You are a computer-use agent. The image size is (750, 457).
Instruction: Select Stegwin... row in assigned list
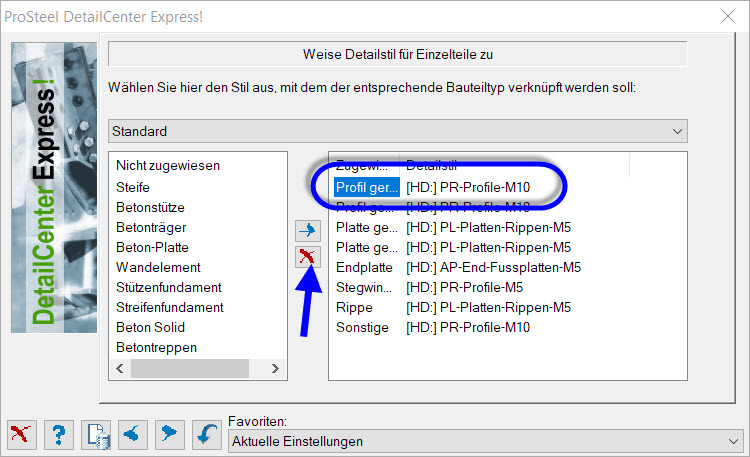click(x=364, y=288)
